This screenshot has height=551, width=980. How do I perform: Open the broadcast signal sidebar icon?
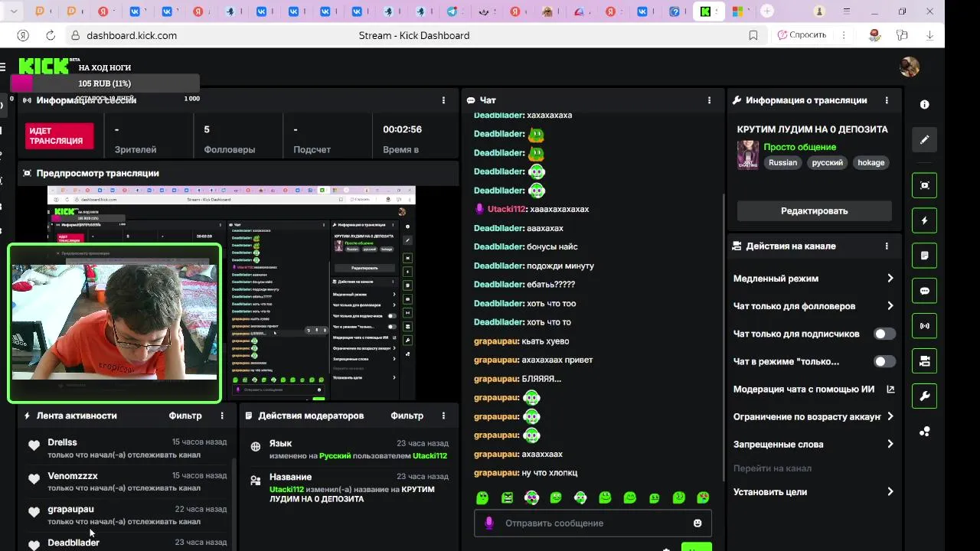tap(924, 325)
